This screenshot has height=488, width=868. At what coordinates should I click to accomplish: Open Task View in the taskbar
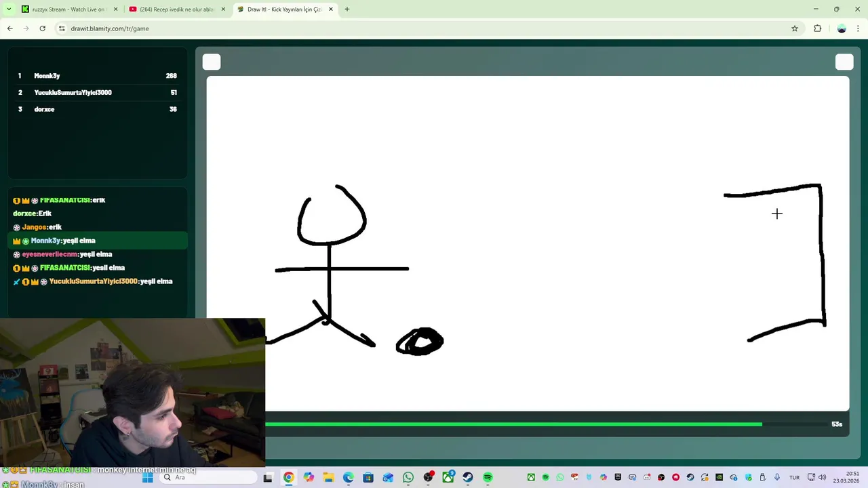[268, 478]
